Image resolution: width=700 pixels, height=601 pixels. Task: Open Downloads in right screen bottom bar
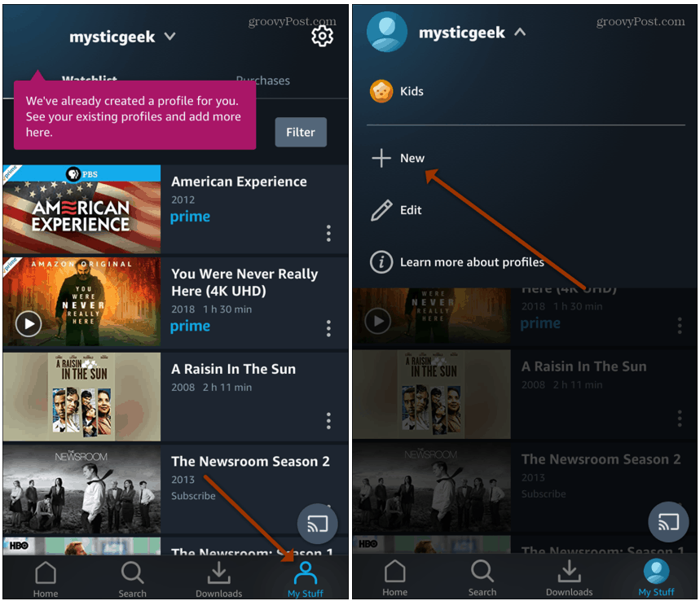(569, 578)
